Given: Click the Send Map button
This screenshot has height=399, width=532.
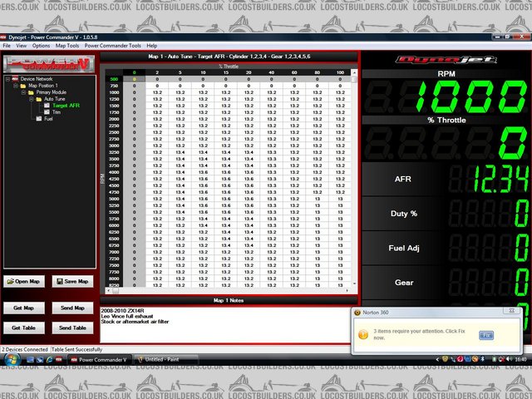Looking at the screenshot, I should click(x=72, y=308).
